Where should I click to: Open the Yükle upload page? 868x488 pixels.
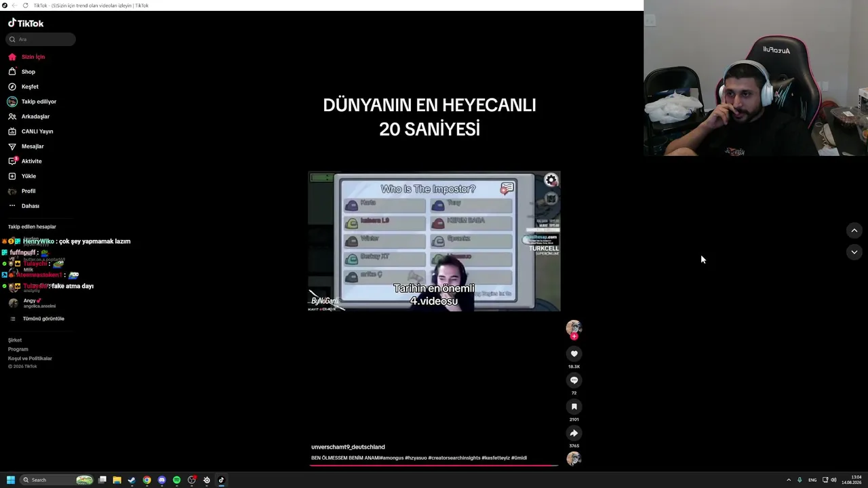click(22, 176)
